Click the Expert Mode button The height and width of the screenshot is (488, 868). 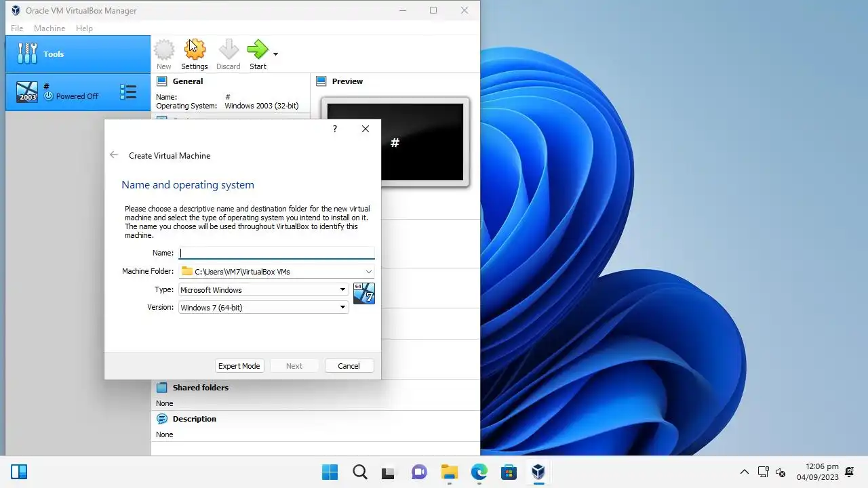239,366
